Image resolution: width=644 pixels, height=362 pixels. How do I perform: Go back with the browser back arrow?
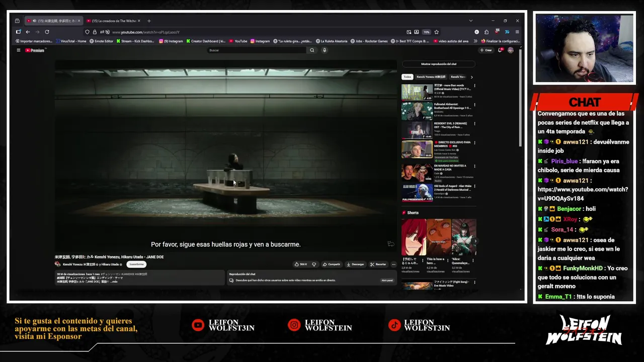pyautogui.click(x=28, y=32)
